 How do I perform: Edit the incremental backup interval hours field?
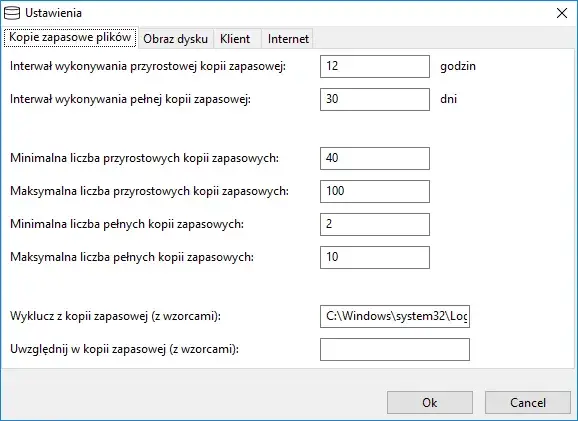(x=375, y=66)
